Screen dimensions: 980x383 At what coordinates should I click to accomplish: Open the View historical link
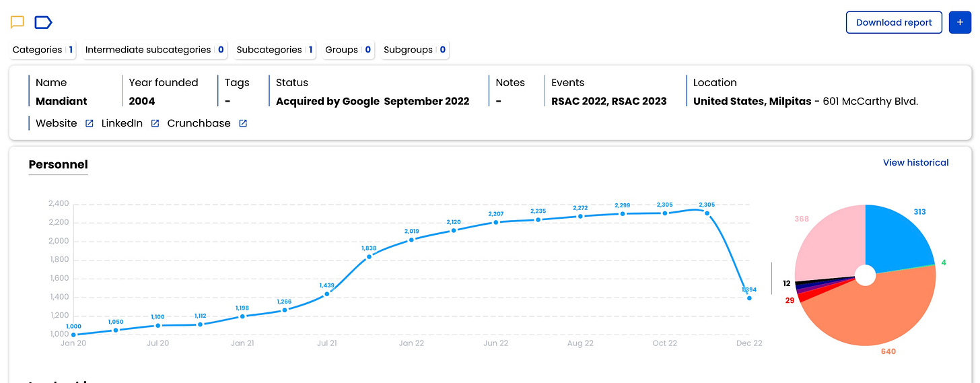[915, 162]
